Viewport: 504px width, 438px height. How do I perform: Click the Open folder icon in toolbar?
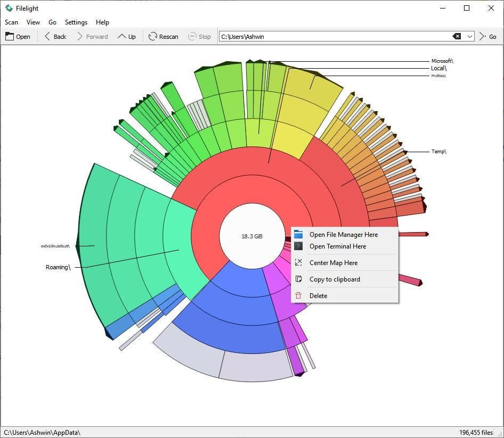pos(10,37)
